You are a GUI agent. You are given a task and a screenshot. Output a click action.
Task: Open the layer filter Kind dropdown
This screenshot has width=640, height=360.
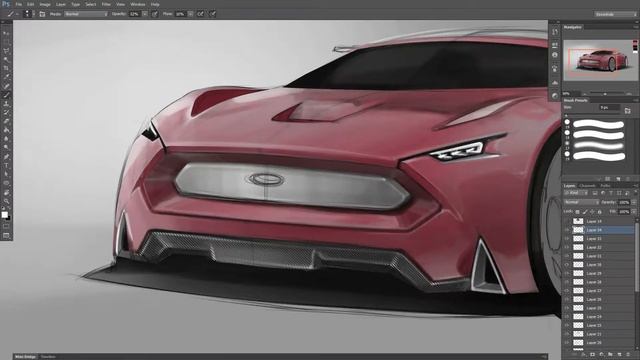click(576, 193)
